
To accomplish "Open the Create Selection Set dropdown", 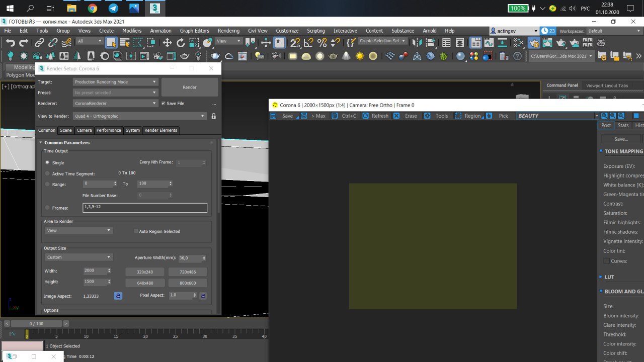I will (x=383, y=41).
